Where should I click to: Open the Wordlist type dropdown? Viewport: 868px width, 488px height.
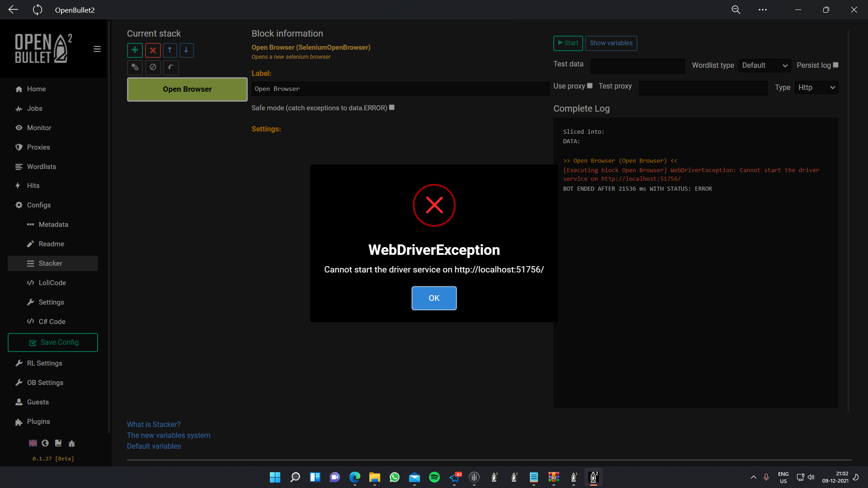[x=764, y=65]
